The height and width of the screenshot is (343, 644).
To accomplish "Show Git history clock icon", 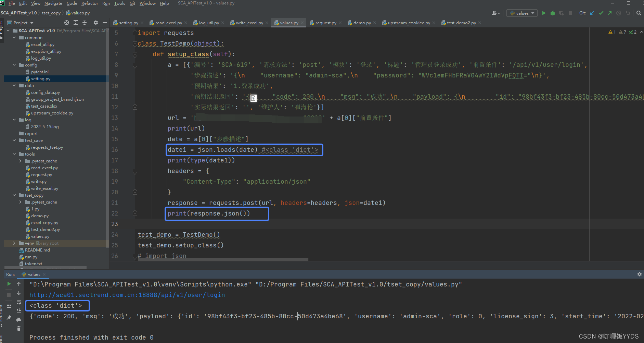I will tap(619, 13).
